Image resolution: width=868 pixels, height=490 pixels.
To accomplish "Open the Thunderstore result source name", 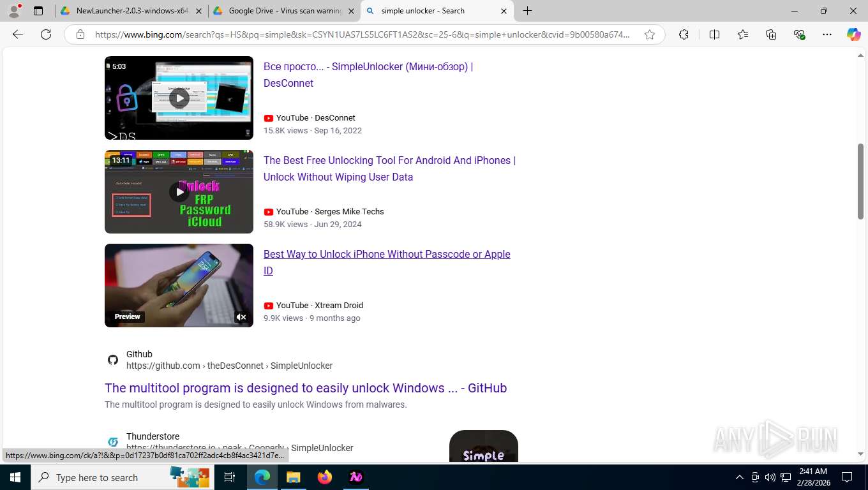I will click(x=153, y=436).
